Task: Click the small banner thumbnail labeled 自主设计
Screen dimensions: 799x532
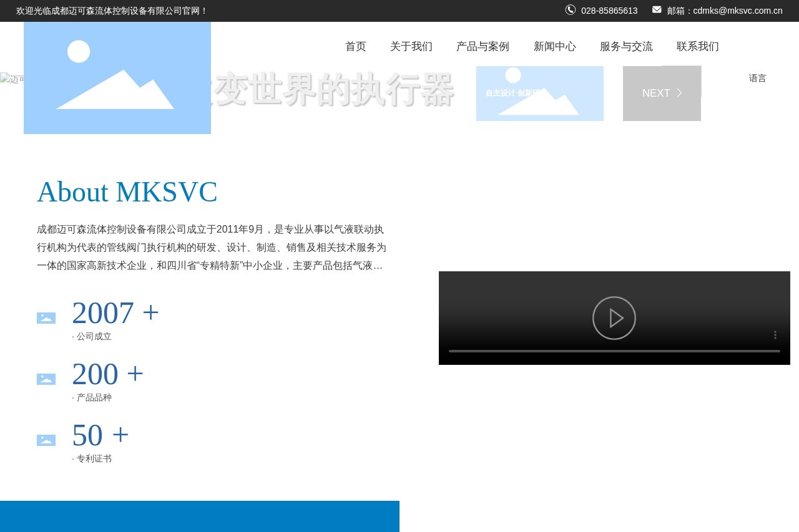Action: point(539,93)
